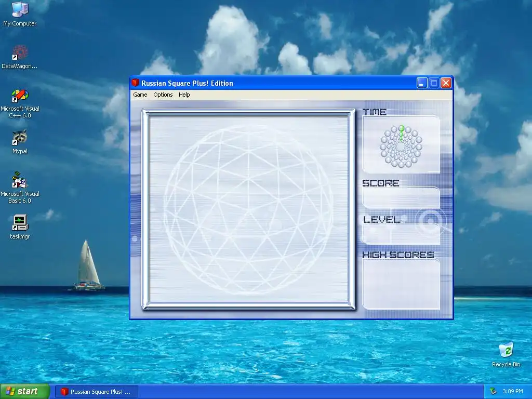Click the 3:09 PM taskbar clock

pyautogui.click(x=513, y=391)
